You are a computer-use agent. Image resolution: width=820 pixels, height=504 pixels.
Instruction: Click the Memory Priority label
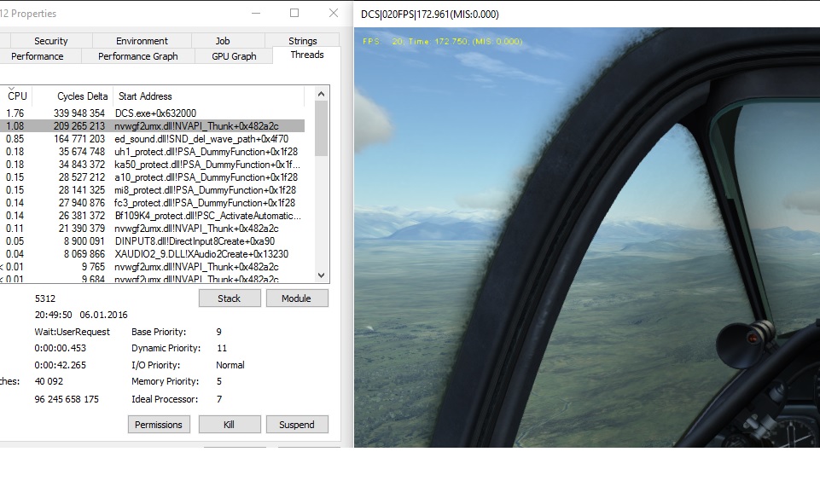tap(165, 382)
